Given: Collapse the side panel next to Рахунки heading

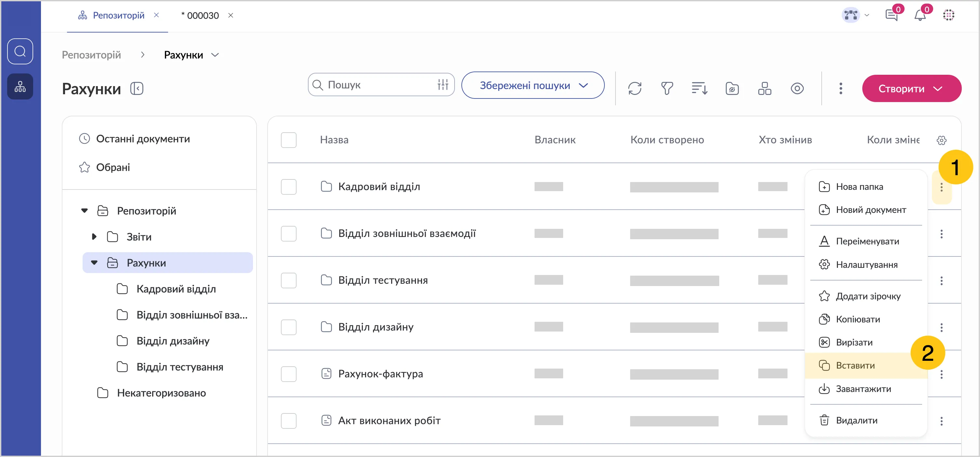Looking at the screenshot, I should click(x=137, y=89).
